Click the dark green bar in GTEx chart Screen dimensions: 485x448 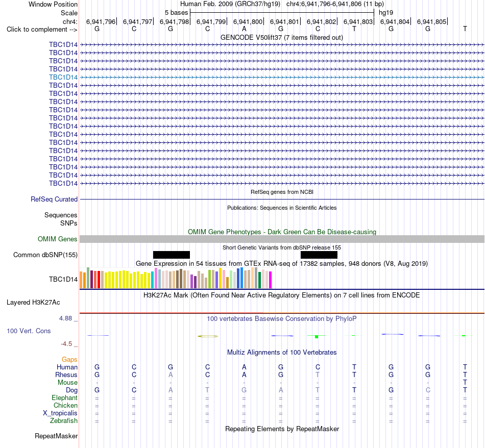(x=259, y=281)
